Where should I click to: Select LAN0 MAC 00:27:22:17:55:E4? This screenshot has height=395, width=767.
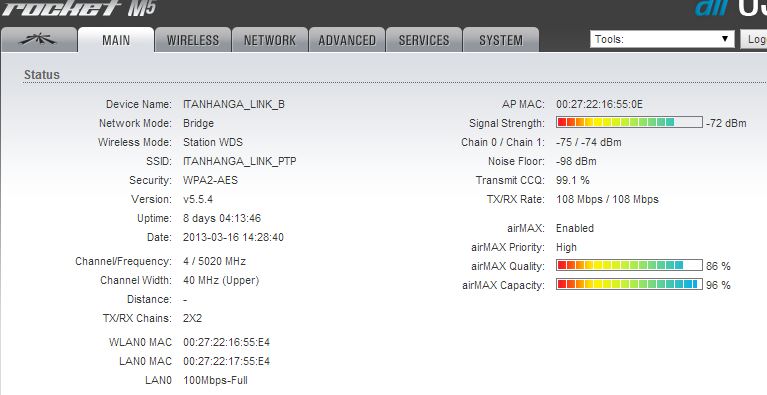tap(226, 361)
